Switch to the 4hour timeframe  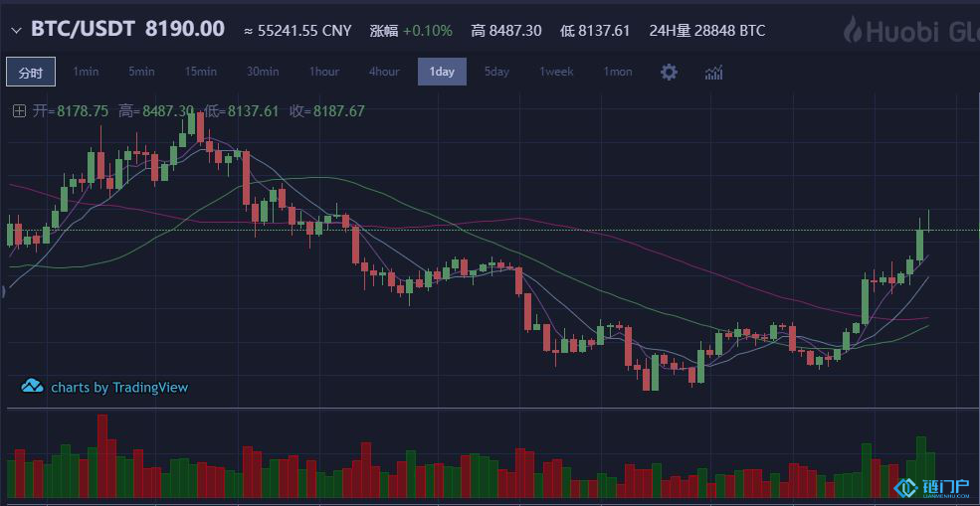384,73
